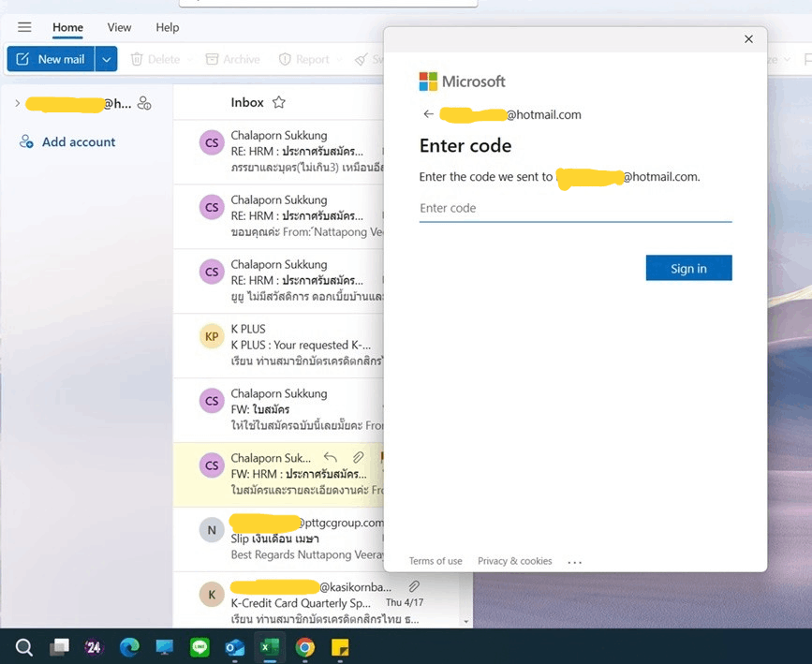Image resolution: width=812 pixels, height=664 pixels.
Task: Click the reply arrow icon on highlighted email
Action: [331, 457]
